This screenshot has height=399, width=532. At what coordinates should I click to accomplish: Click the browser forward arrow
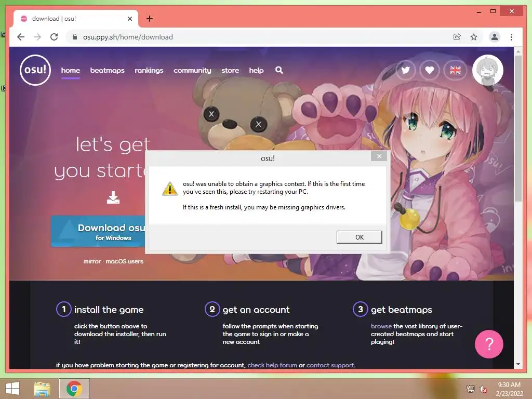point(37,37)
